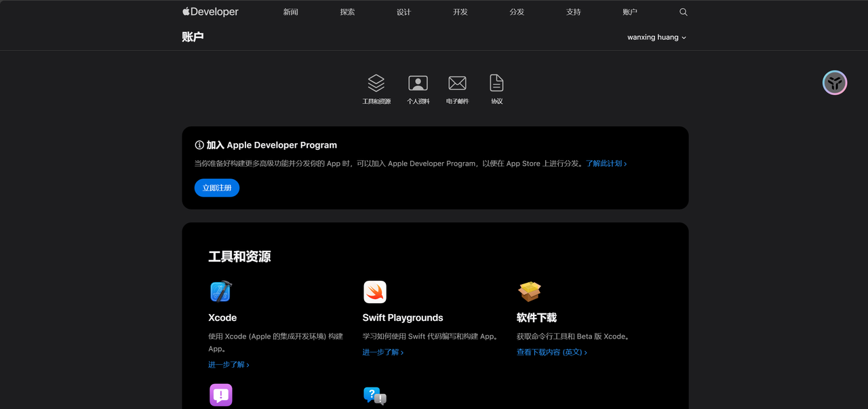Open 电子邮件 envelope icon
Image resolution: width=868 pixels, height=409 pixels.
pyautogui.click(x=458, y=83)
